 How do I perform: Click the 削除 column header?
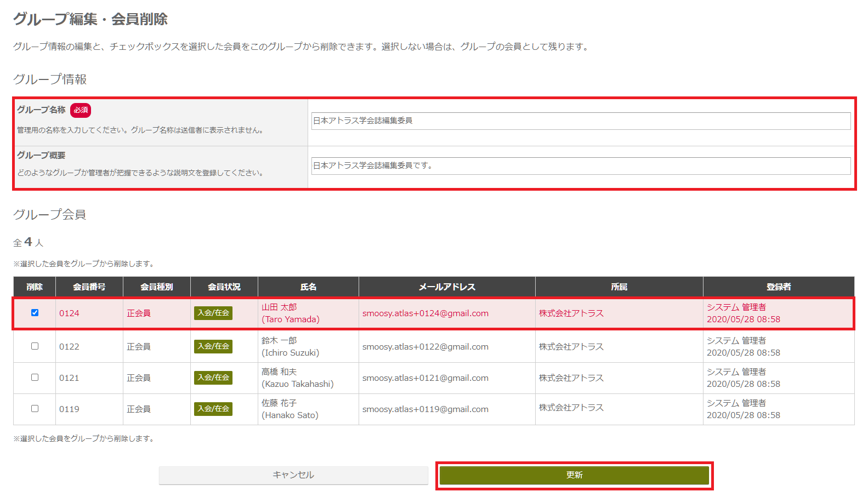(x=35, y=287)
